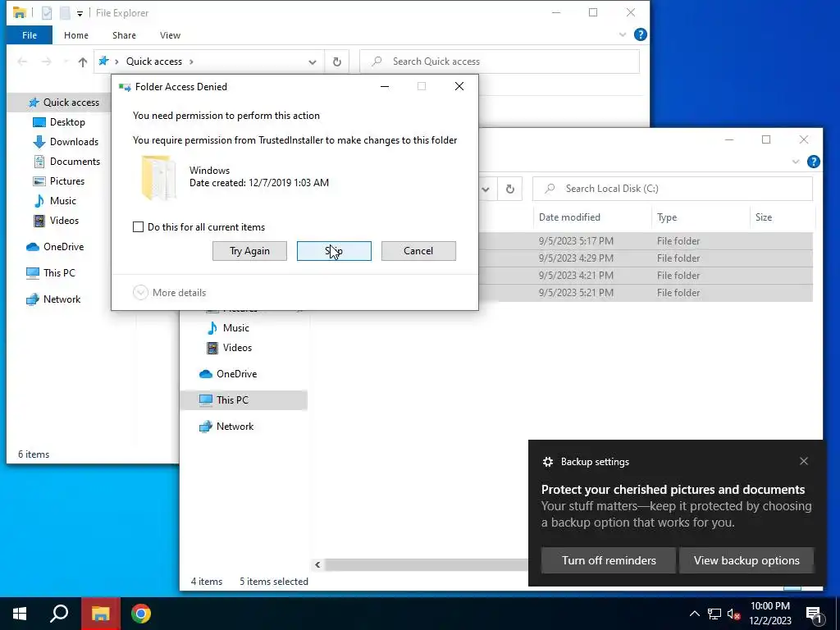
Task: Click the Skip button
Action: [334, 251]
